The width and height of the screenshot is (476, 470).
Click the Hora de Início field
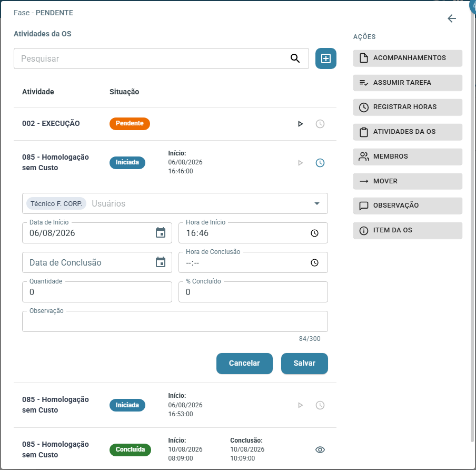pyautogui.click(x=253, y=233)
